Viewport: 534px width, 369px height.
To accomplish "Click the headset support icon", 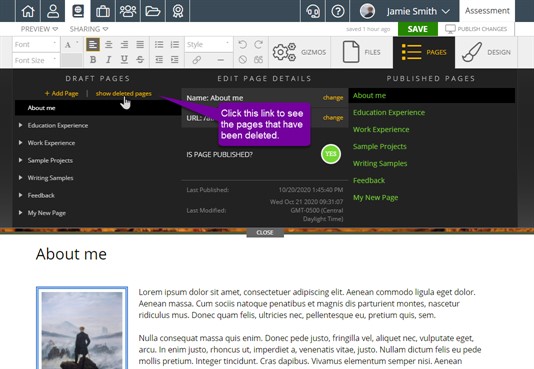I will point(313,11).
